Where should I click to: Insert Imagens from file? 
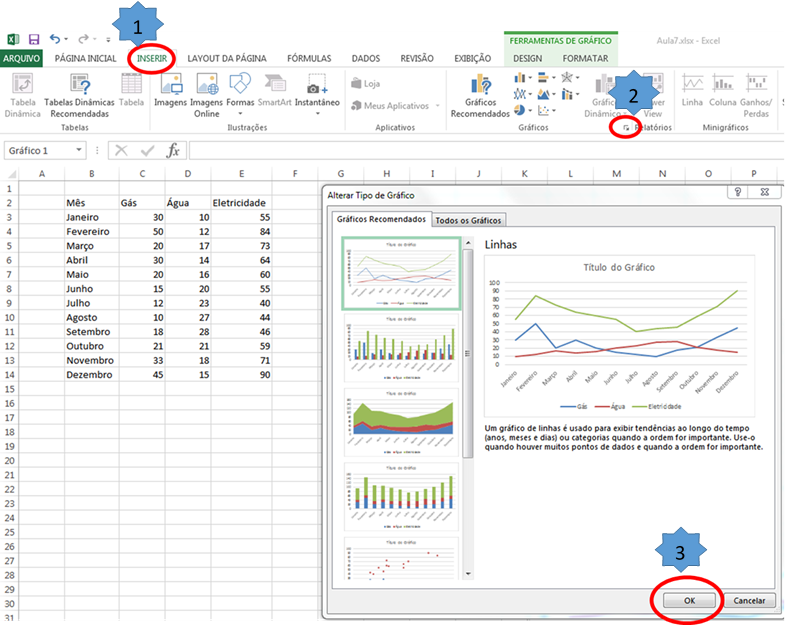(x=170, y=90)
